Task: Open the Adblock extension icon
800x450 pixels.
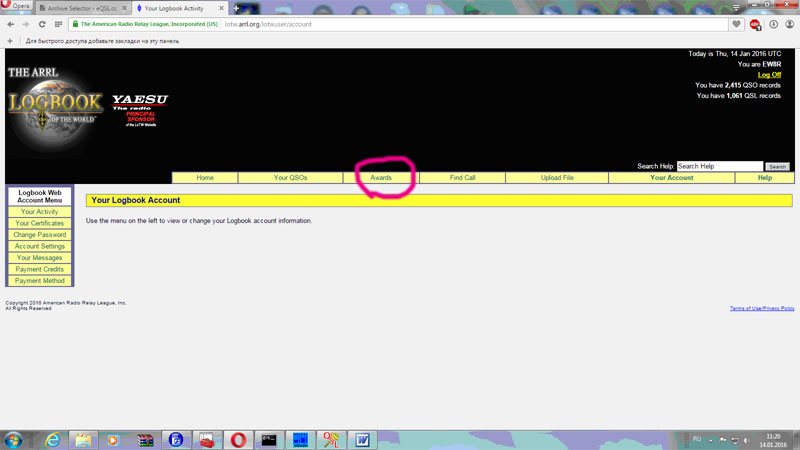Action: pos(755,23)
